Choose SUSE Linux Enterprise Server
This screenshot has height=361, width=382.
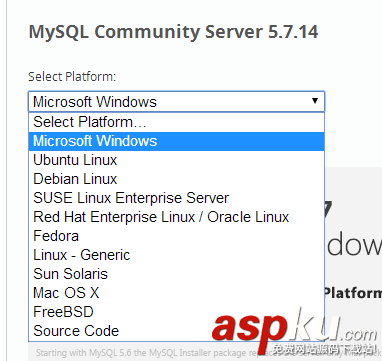coord(176,198)
